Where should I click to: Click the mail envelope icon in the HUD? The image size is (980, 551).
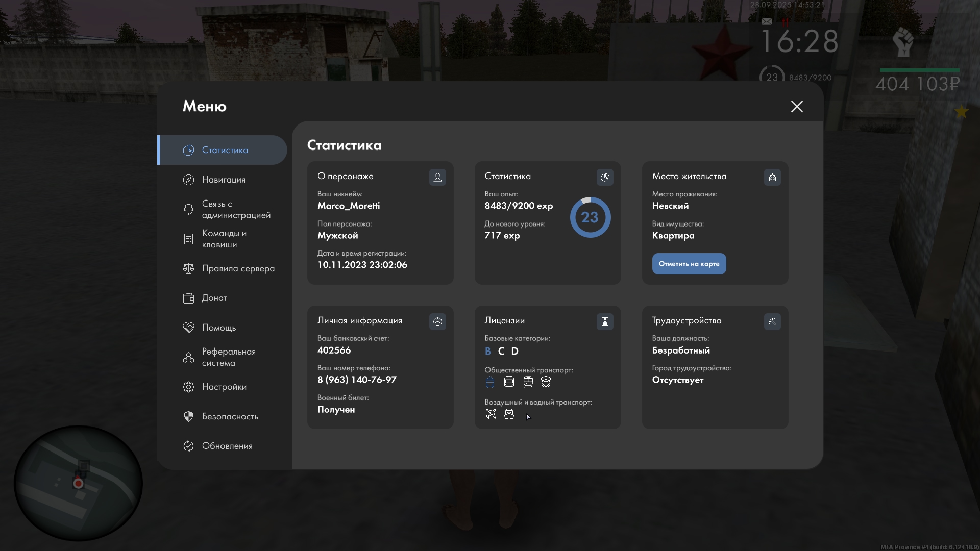click(766, 21)
